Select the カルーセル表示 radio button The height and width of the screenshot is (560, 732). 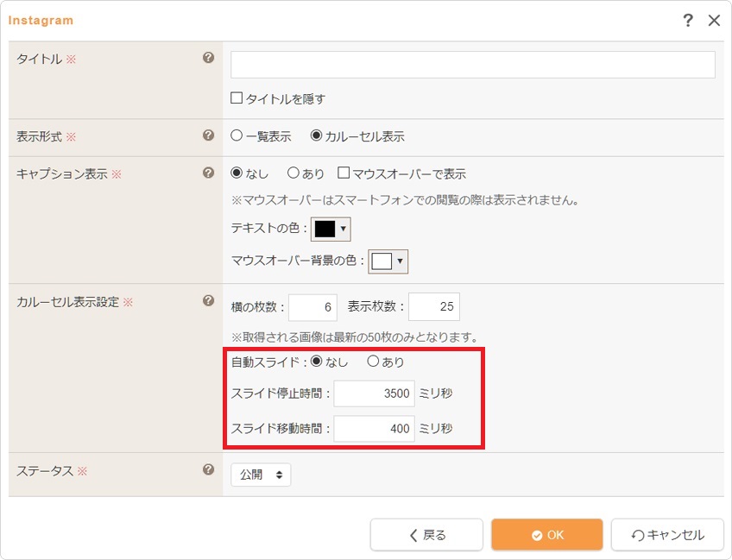316,135
